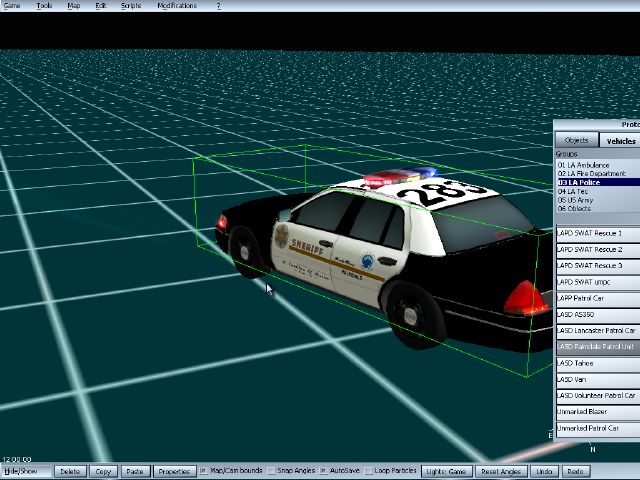Switch to the Vehicles tab

620,141
